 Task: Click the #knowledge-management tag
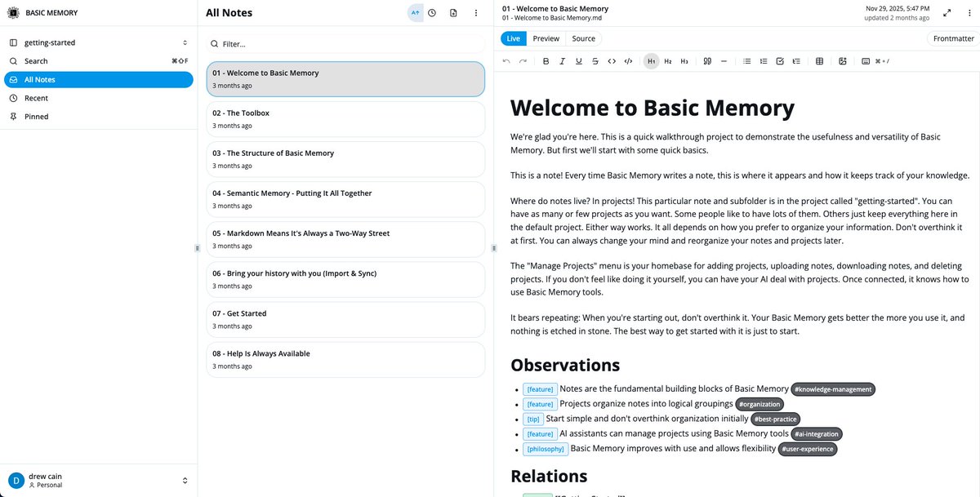coord(833,389)
